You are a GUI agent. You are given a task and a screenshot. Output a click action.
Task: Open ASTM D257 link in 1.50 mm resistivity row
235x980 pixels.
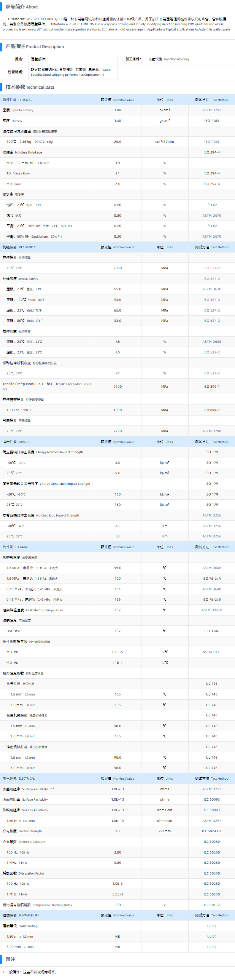[x=211, y=821]
